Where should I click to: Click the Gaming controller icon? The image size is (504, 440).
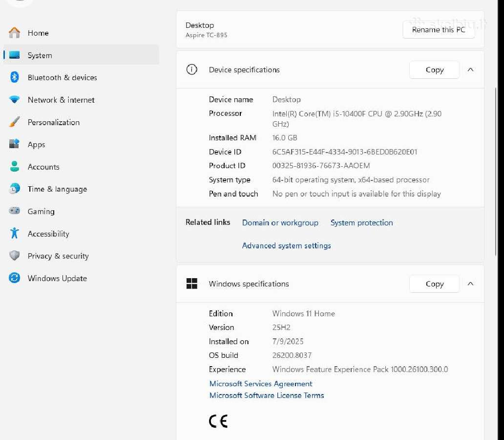[x=14, y=211]
